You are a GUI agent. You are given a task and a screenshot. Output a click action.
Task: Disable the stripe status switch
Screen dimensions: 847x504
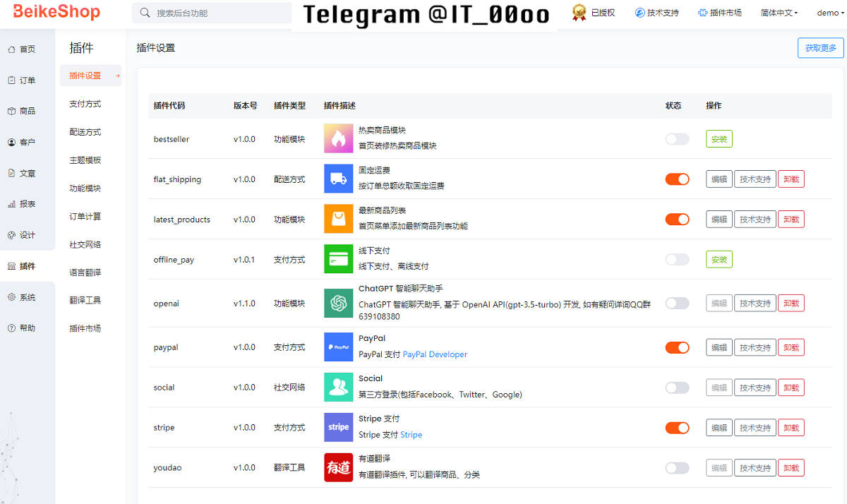pyautogui.click(x=677, y=428)
